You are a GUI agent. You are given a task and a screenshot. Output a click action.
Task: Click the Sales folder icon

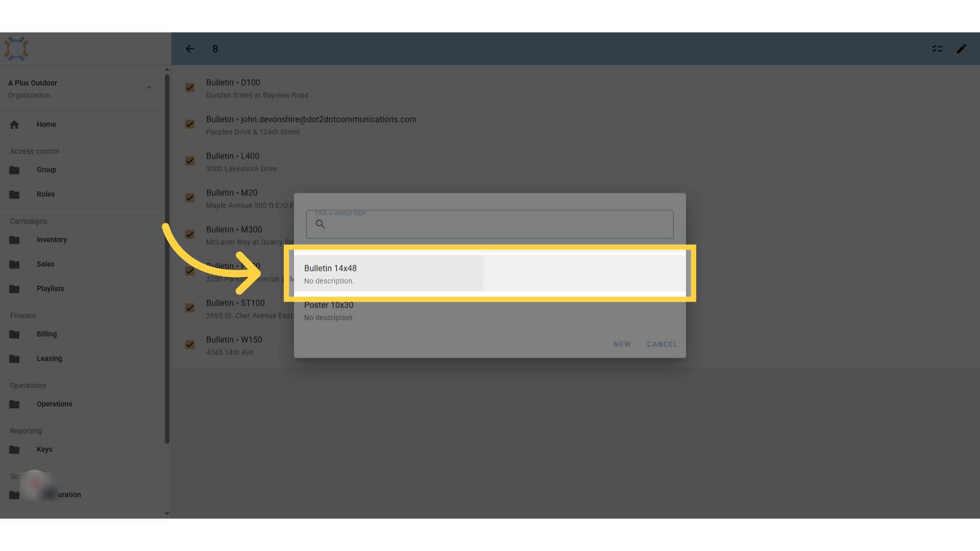[x=14, y=264]
